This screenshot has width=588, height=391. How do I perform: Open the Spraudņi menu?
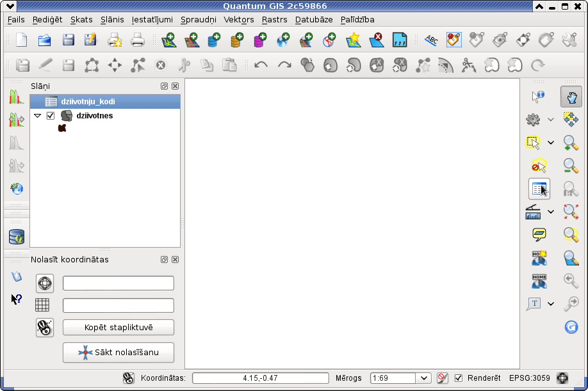[x=199, y=19]
